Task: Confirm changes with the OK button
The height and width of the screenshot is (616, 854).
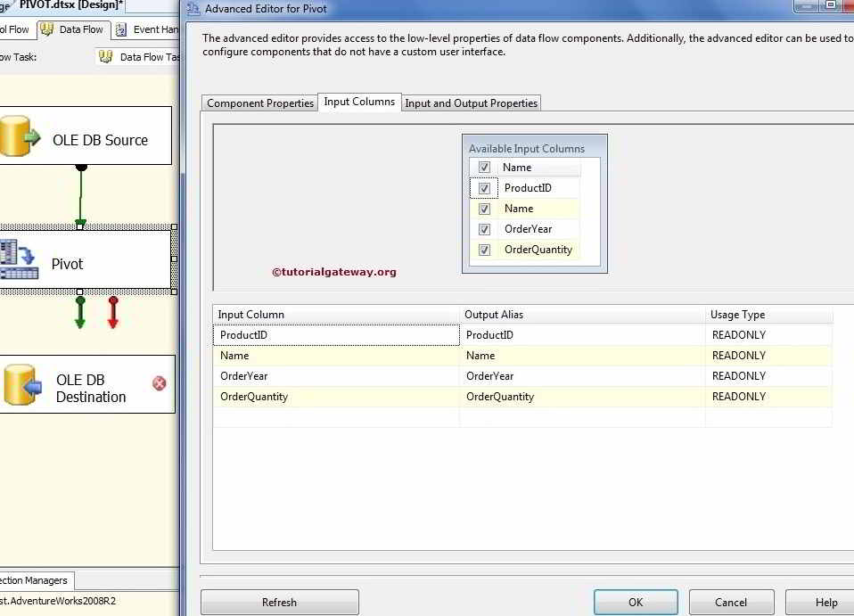Action: tap(635, 602)
